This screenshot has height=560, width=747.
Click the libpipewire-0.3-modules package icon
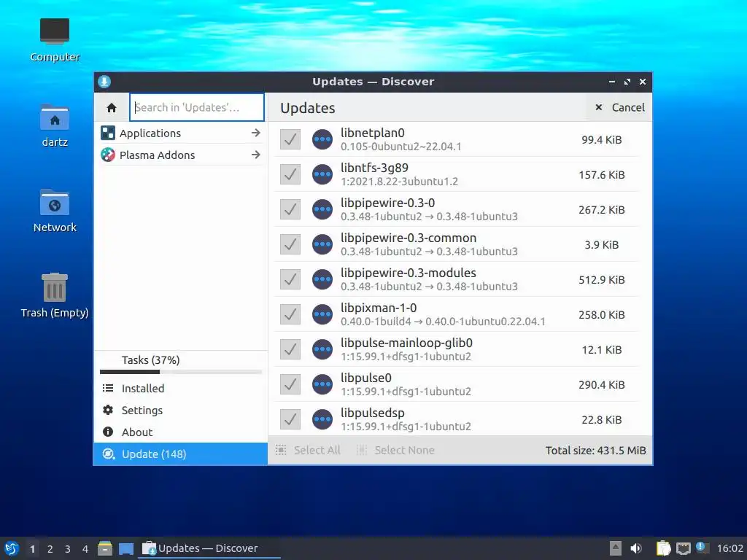(x=322, y=279)
